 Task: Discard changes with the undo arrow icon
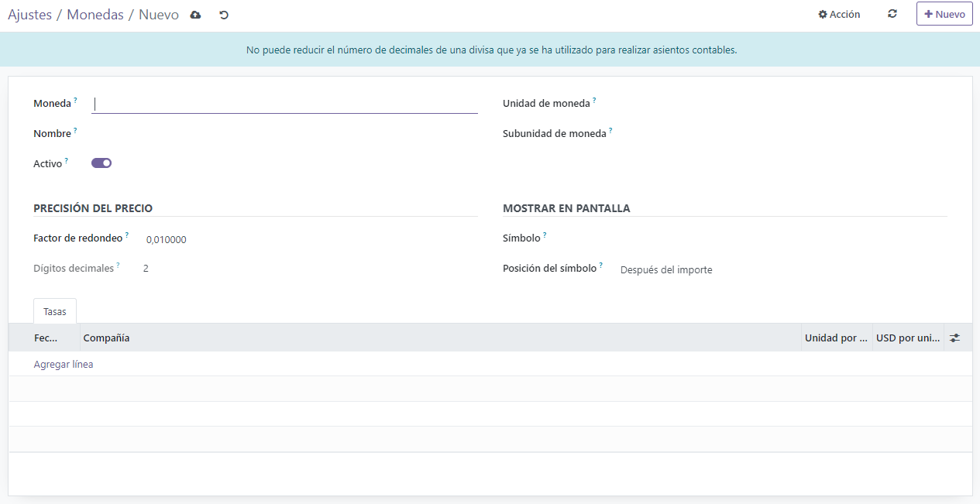click(x=223, y=13)
